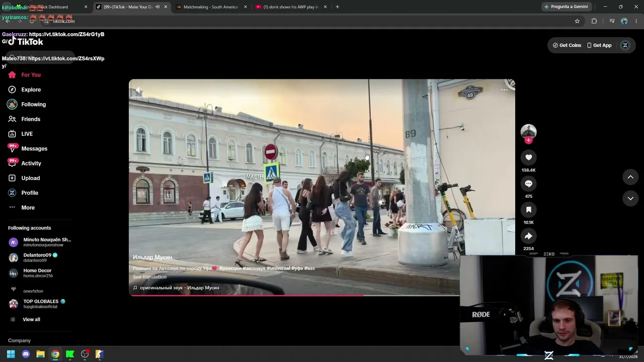Open the TikTok profile avatar menu in header
The height and width of the screenshot is (362, 644).
click(625, 45)
